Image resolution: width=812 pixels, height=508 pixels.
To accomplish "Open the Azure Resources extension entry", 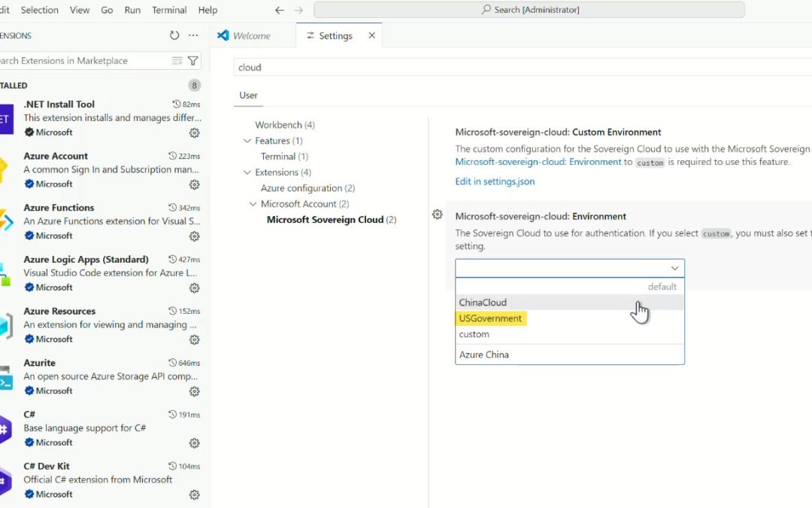I will 101,325.
